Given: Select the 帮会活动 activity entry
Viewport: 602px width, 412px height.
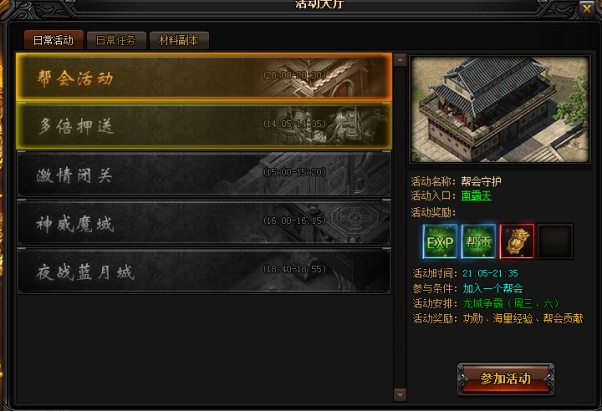Looking at the screenshot, I should 204,77.
